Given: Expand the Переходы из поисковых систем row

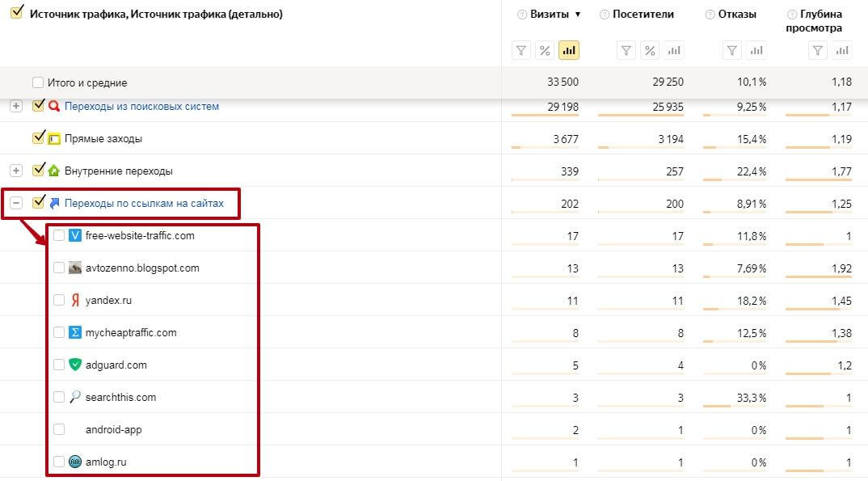Looking at the screenshot, I should pyautogui.click(x=16, y=106).
